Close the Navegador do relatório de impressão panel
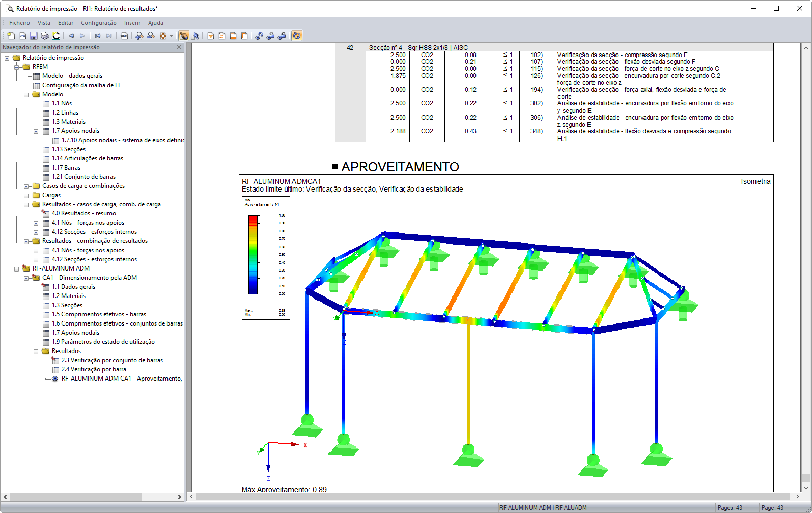812x513 pixels. point(179,47)
